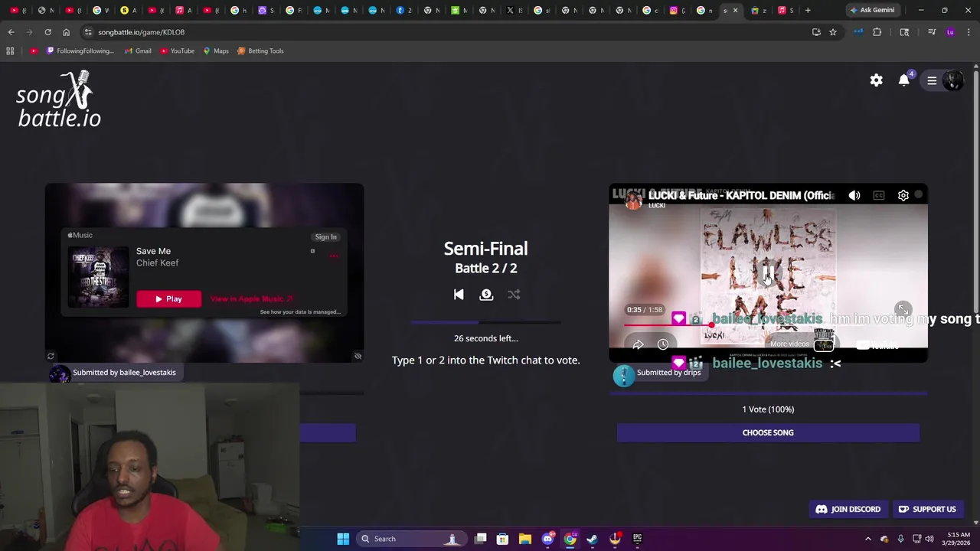Open the KAPITOL DENIM video title

[x=740, y=195]
